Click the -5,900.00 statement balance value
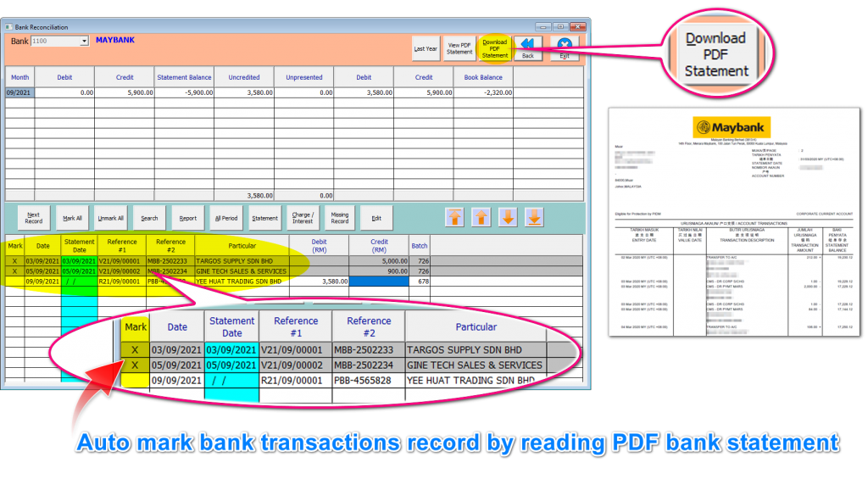 tap(184, 92)
